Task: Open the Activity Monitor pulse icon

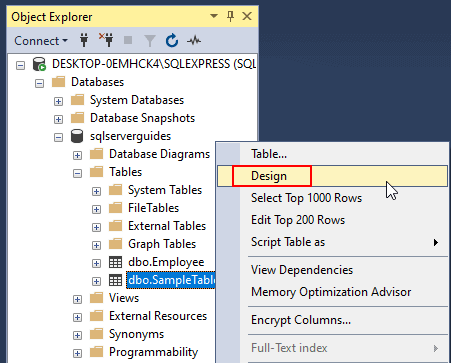Action: pyautogui.click(x=194, y=41)
